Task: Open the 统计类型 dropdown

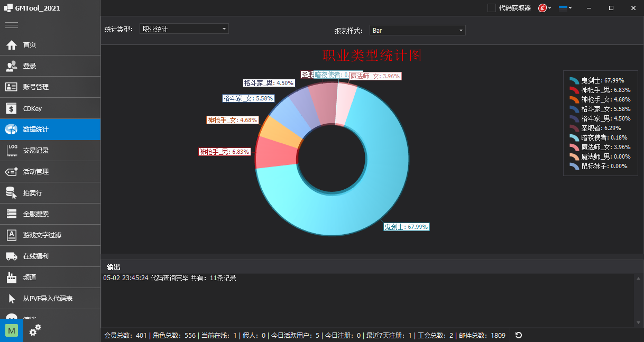Action: [184, 29]
